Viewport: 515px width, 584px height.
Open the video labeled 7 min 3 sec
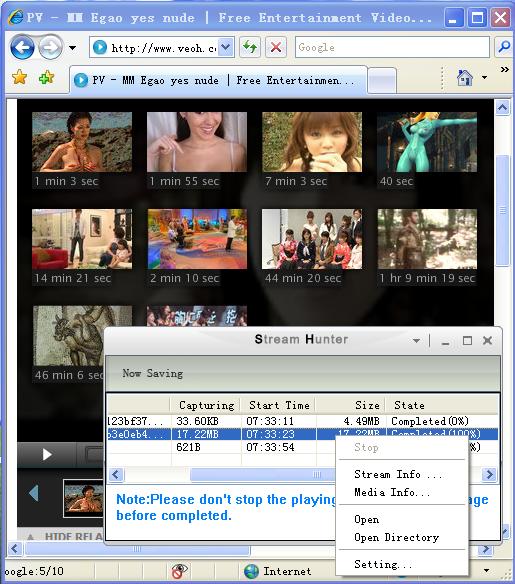(x=312, y=142)
